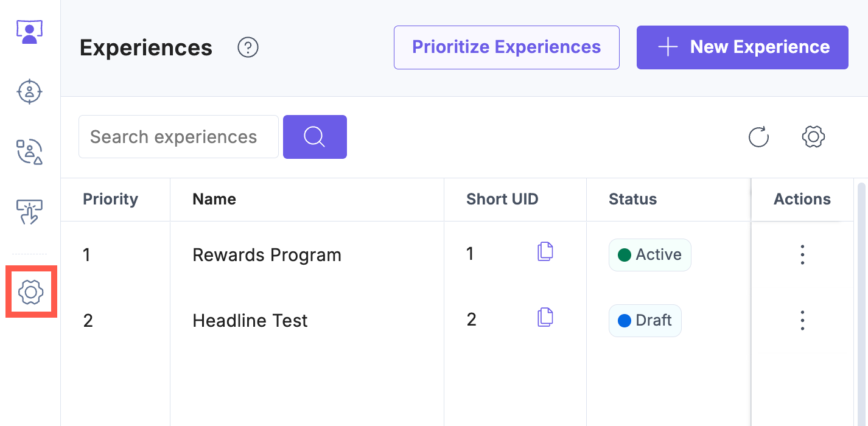Screen dimensions: 868x426
Task: Click the help question mark beside Experiences
Action: 248,47
